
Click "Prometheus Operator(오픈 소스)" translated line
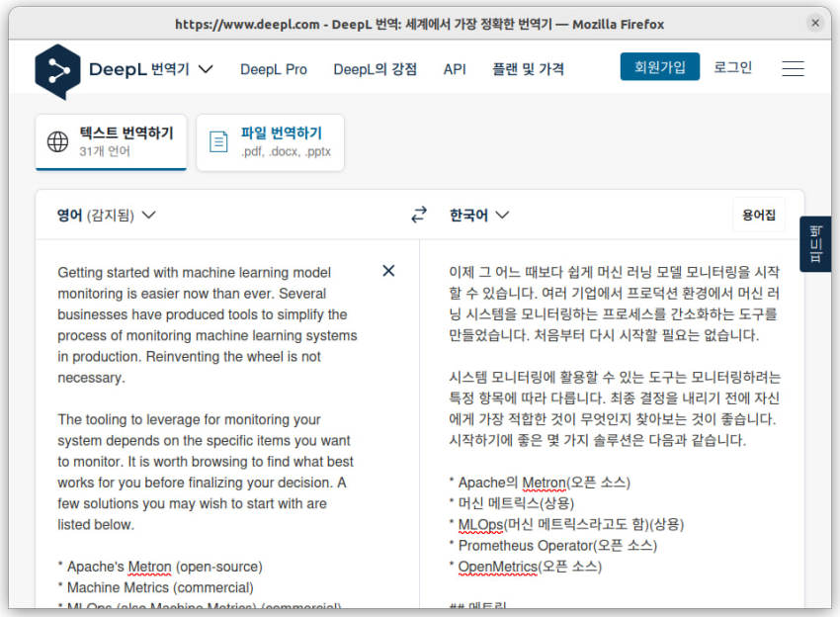552,546
